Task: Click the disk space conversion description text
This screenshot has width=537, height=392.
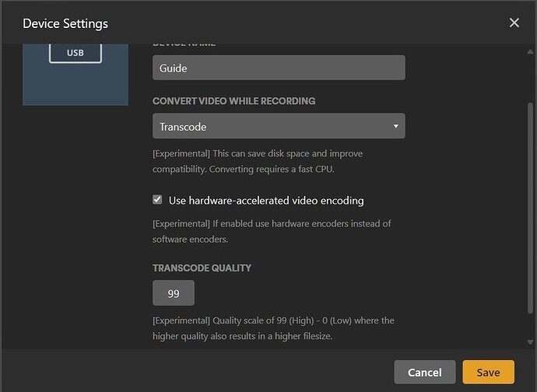Action: (x=257, y=160)
